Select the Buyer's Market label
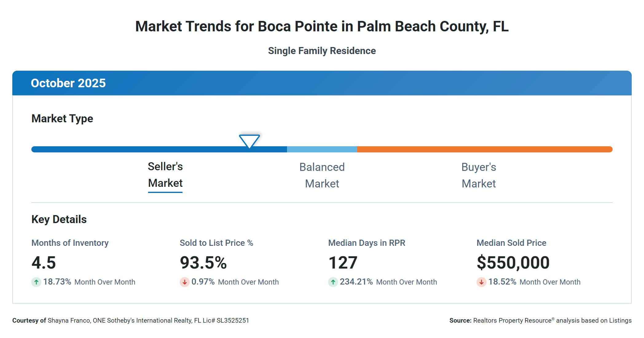This screenshot has height=338, width=644. tap(479, 175)
